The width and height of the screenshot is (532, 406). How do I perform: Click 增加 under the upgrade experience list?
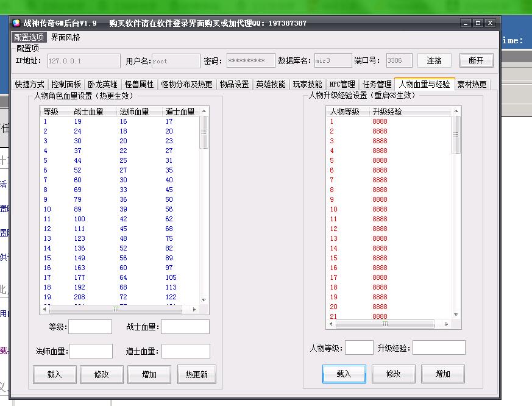(442, 374)
